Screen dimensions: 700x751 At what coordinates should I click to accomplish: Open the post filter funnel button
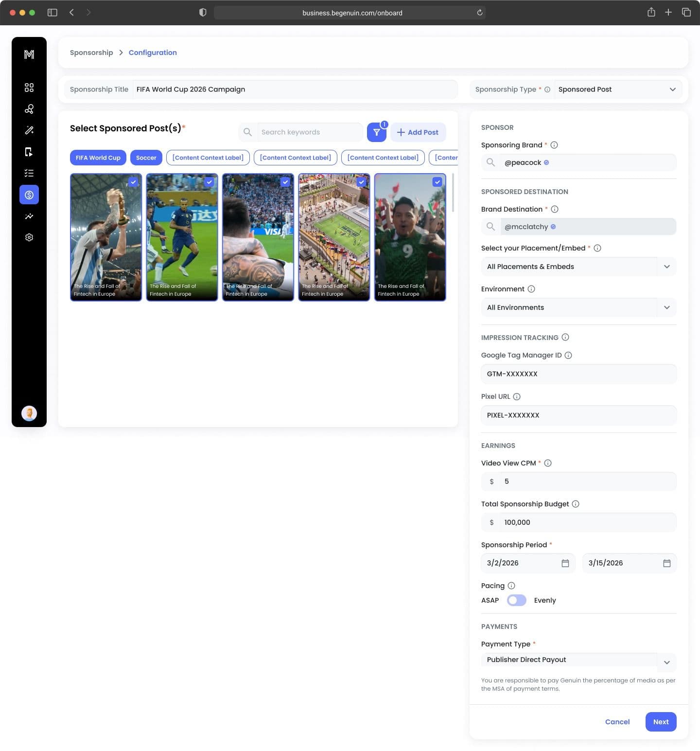(377, 132)
